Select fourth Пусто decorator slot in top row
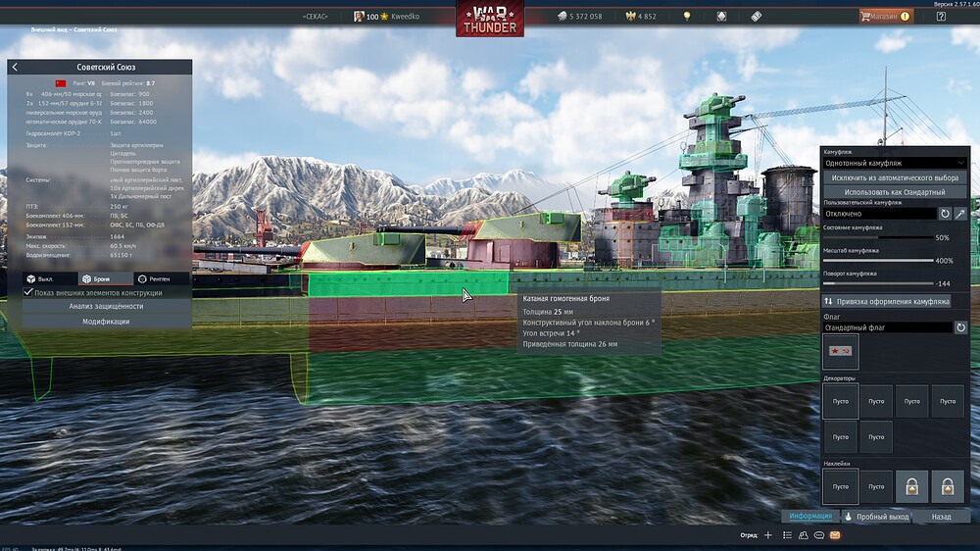The width and height of the screenshot is (980, 551). click(x=948, y=402)
